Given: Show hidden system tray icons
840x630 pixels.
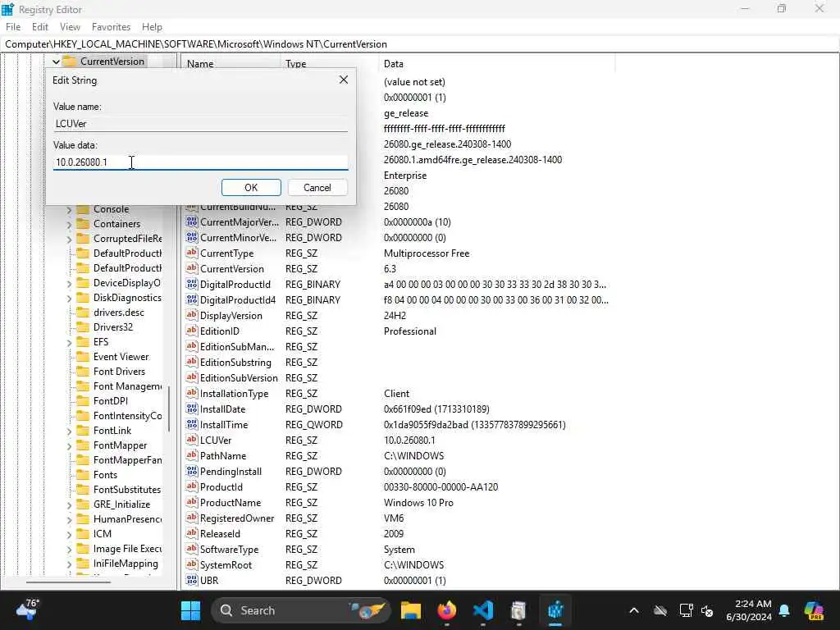Looking at the screenshot, I should coord(634,610).
